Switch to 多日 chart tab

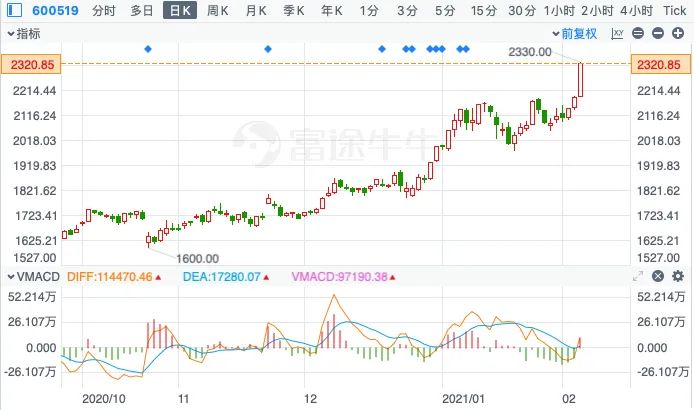point(142,10)
